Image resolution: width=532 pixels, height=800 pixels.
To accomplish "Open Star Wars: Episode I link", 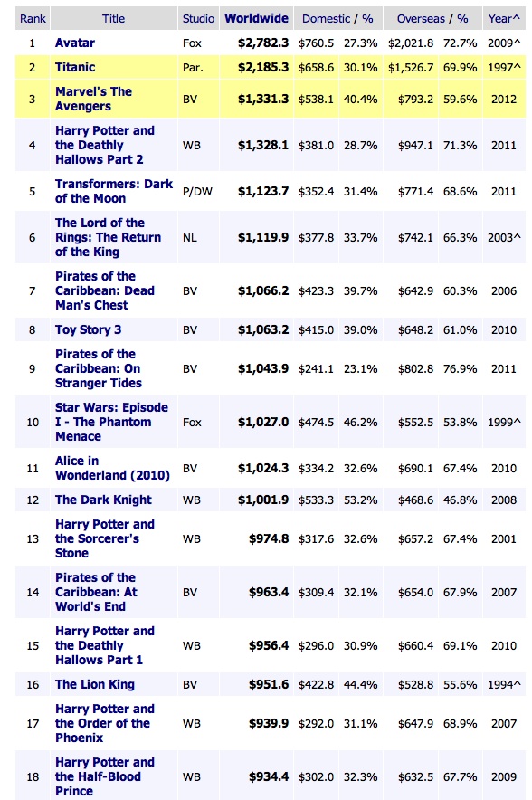I will click(x=111, y=422).
